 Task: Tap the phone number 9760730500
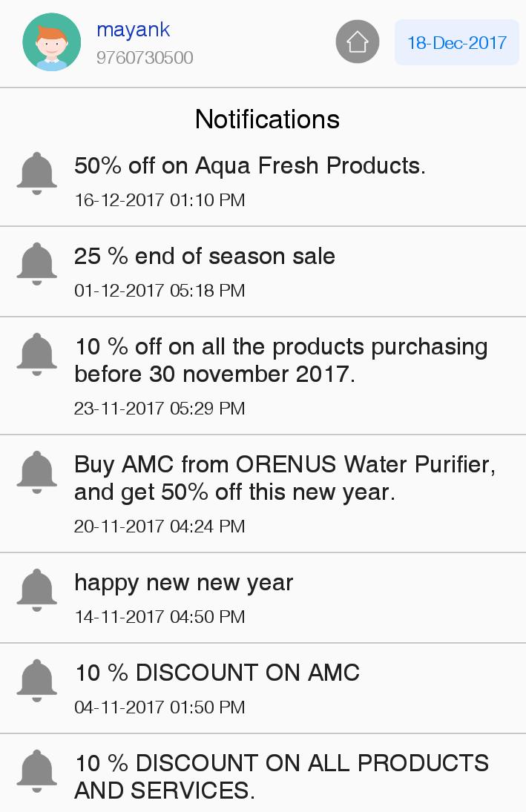145,58
